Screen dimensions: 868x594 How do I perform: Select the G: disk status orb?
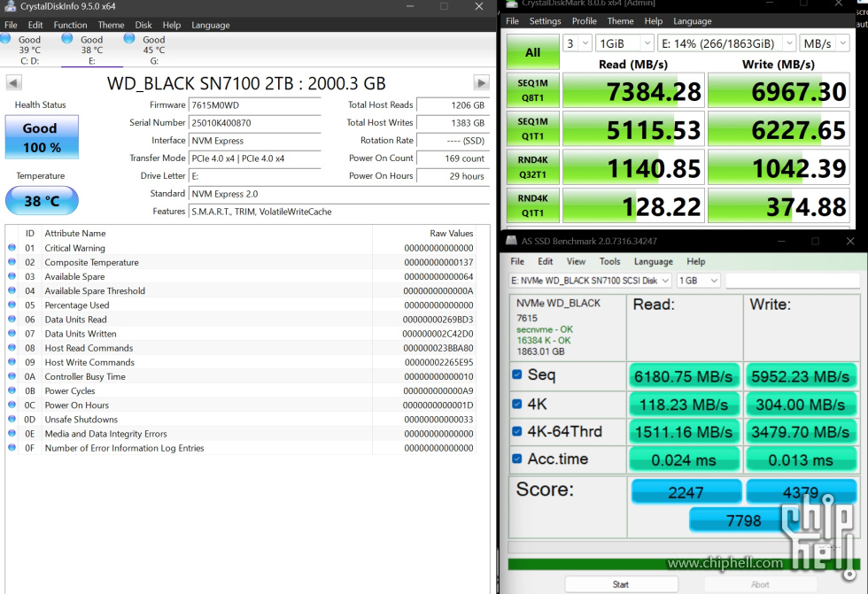(129, 39)
